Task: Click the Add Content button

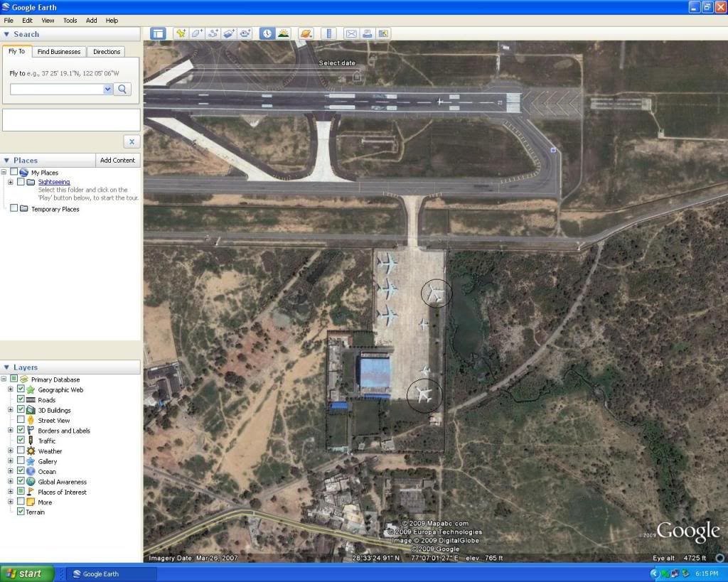Action: pos(117,160)
